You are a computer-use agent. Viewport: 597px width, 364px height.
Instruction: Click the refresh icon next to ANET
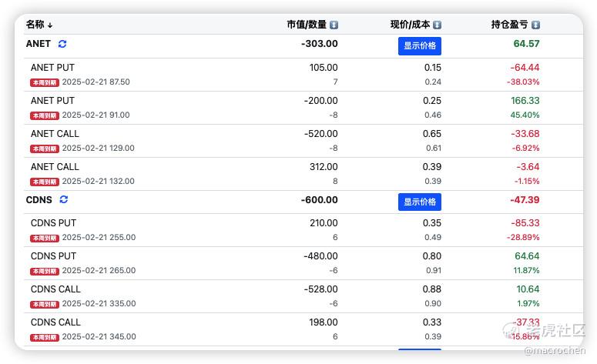pyautogui.click(x=62, y=44)
